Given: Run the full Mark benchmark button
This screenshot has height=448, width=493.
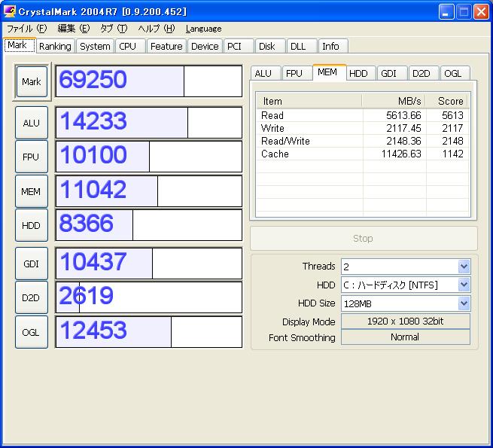Looking at the screenshot, I should click(32, 81).
